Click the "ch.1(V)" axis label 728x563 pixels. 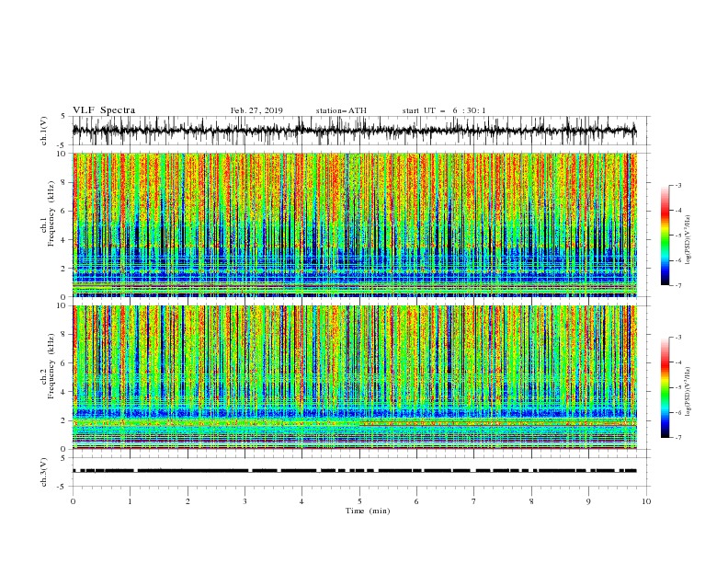(44, 131)
